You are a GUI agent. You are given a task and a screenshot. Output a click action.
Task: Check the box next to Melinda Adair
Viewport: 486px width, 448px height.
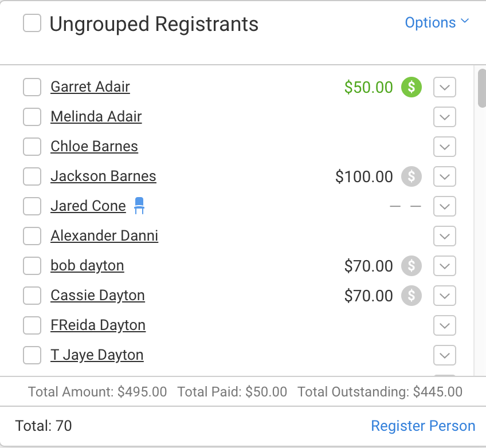[x=32, y=117]
